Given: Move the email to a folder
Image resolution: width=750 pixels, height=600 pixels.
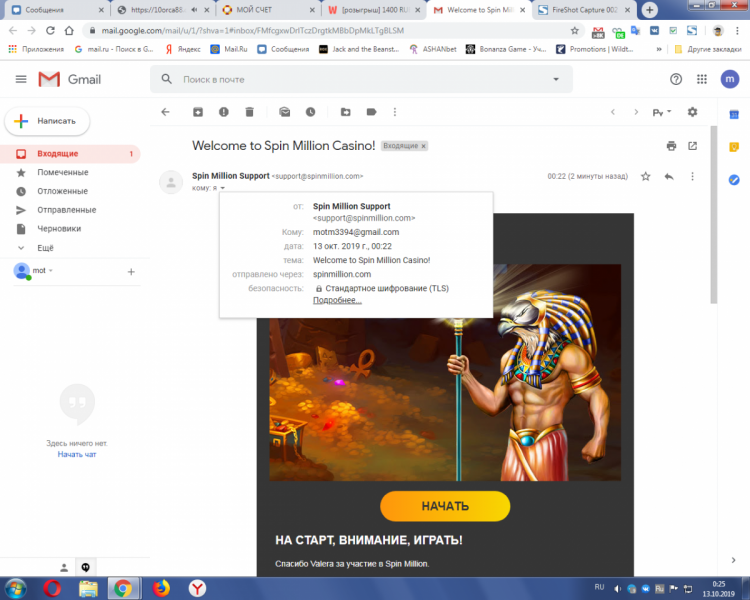Looking at the screenshot, I should click(x=345, y=112).
